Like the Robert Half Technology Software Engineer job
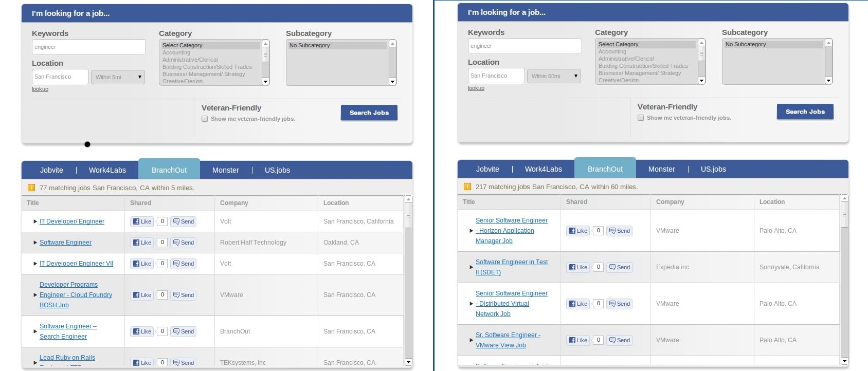The height and width of the screenshot is (371, 868). pos(142,243)
